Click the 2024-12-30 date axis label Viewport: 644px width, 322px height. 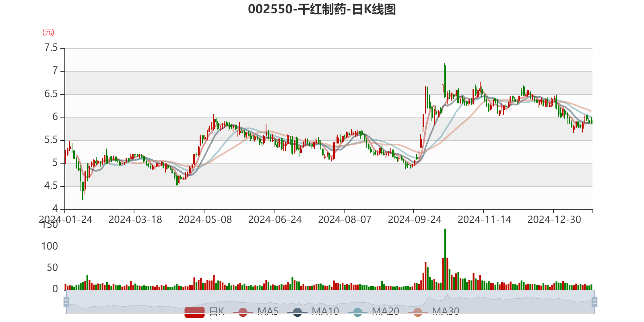[554, 219]
